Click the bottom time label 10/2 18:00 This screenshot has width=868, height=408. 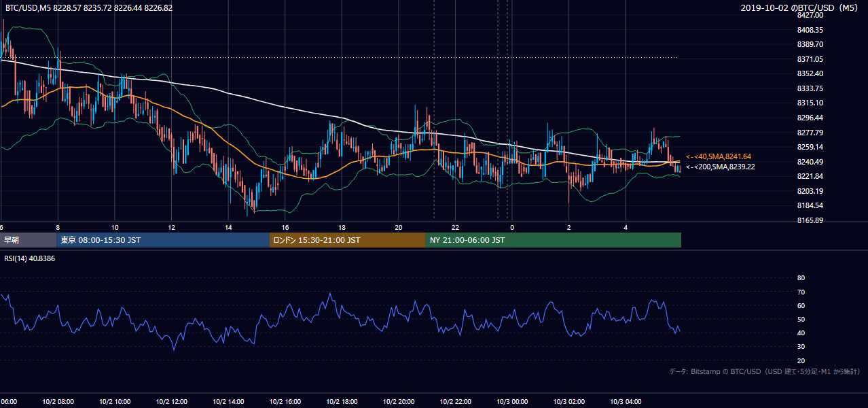coord(342,402)
